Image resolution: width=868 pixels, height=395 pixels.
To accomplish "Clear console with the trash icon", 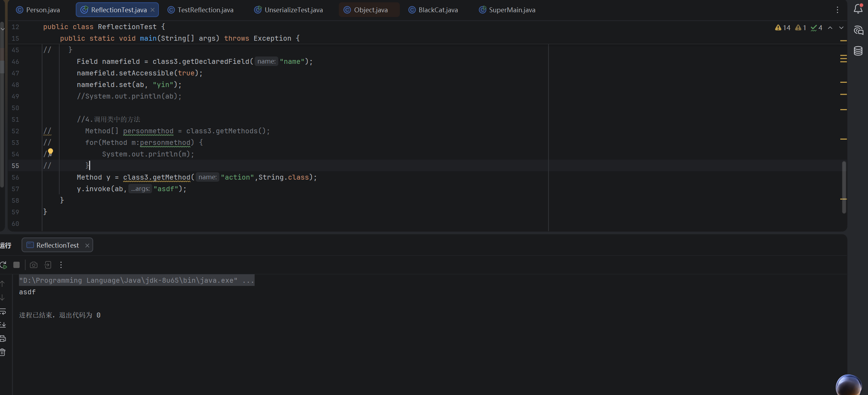I will [3, 352].
